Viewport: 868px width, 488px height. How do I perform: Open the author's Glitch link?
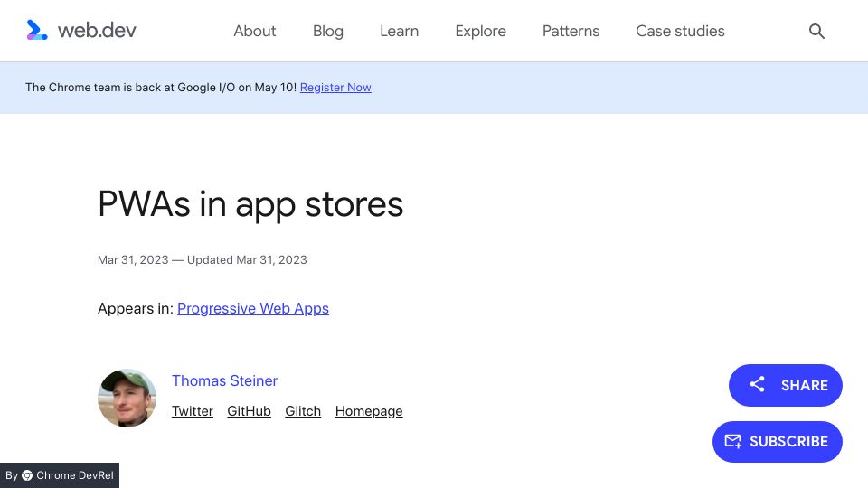pyautogui.click(x=303, y=411)
